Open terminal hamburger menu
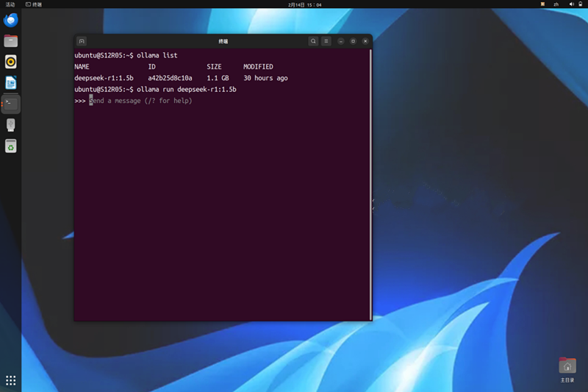The image size is (588, 392). point(326,41)
